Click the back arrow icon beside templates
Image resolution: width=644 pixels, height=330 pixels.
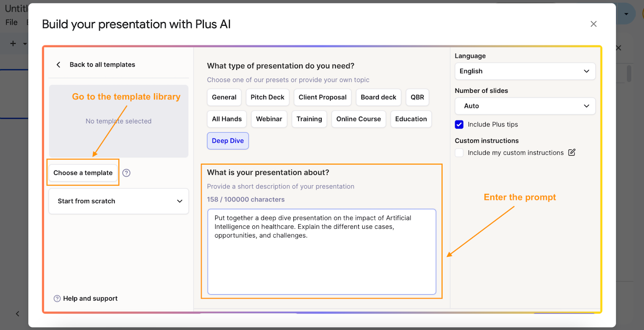[x=58, y=65]
